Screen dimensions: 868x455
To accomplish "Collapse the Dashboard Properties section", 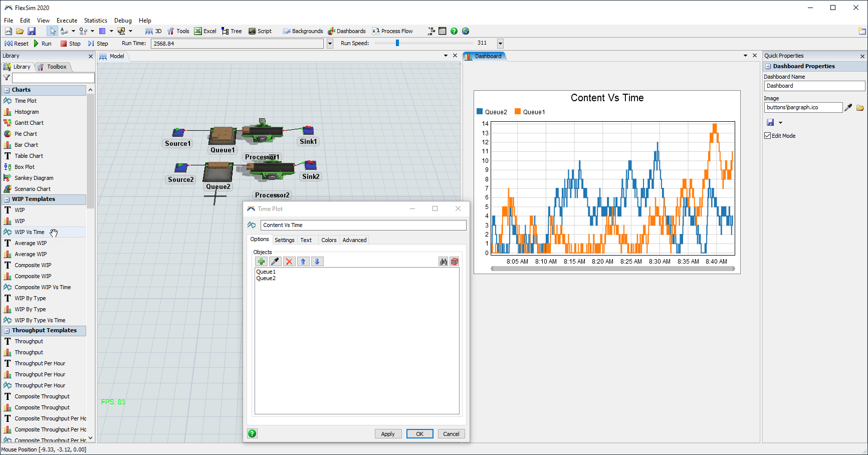I will [768, 66].
